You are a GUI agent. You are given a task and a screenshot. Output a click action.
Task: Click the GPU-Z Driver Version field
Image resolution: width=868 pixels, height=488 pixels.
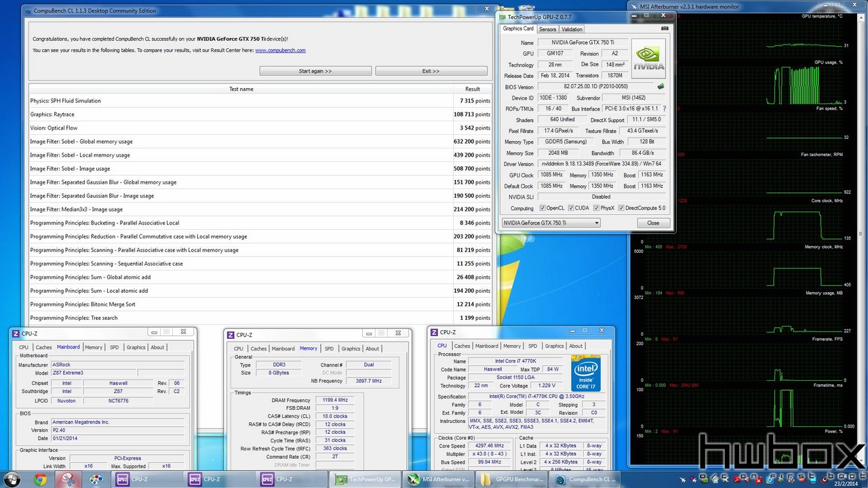coord(602,164)
